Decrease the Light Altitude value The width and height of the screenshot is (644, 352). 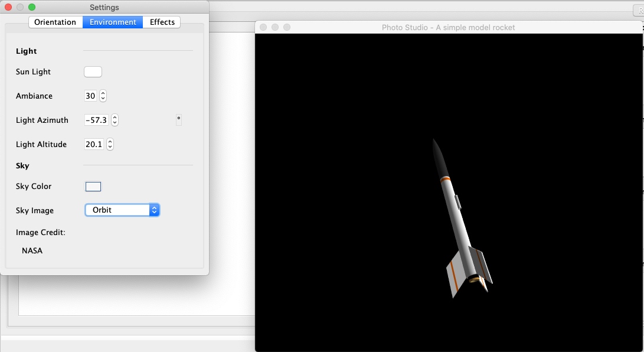(x=110, y=146)
